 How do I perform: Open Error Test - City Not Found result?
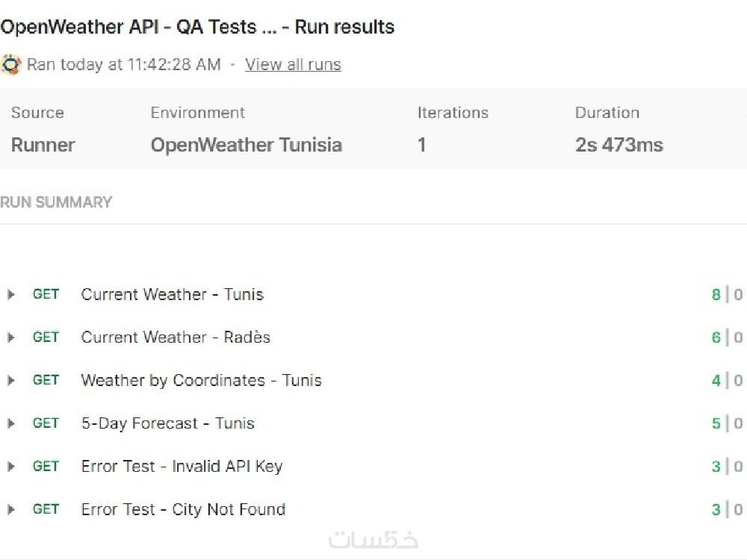183,509
